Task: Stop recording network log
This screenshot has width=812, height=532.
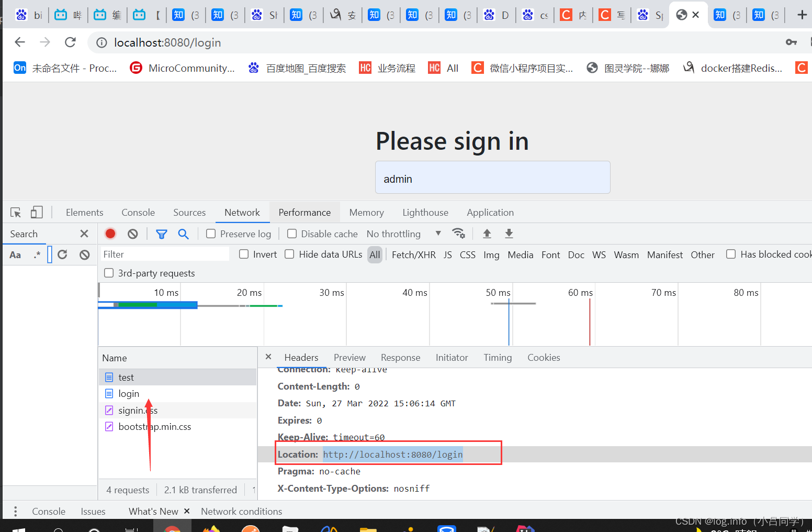Action: point(110,234)
